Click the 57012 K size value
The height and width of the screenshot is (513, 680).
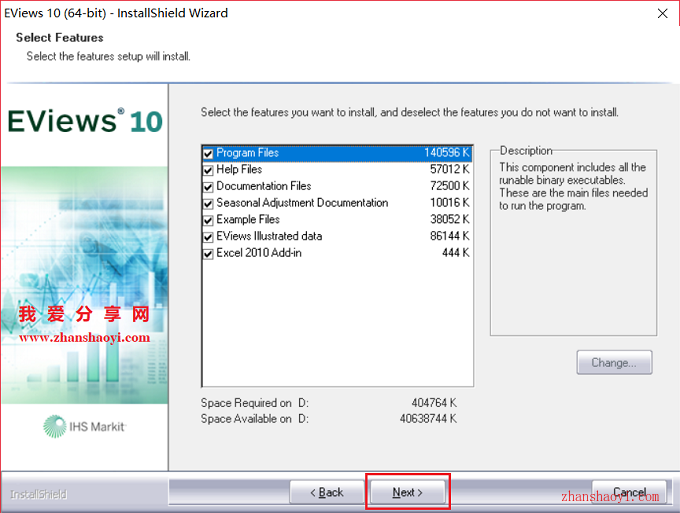[450, 169]
